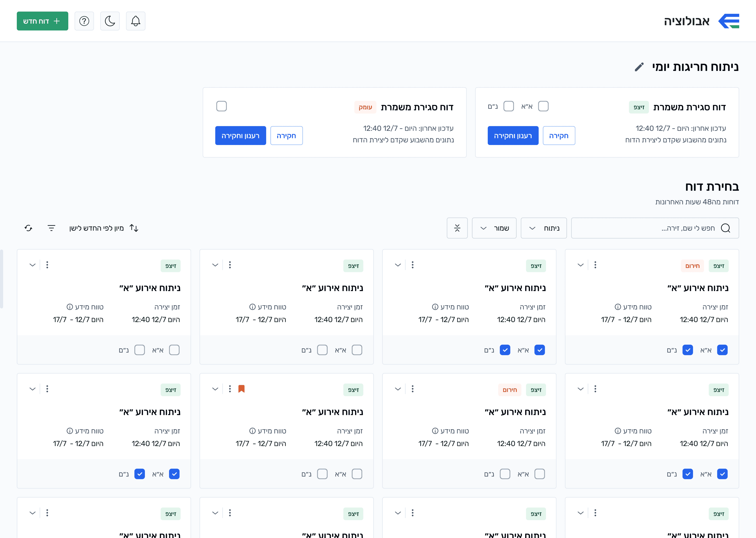
Task: Toggle dark mode with moon icon
Action: coord(110,21)
